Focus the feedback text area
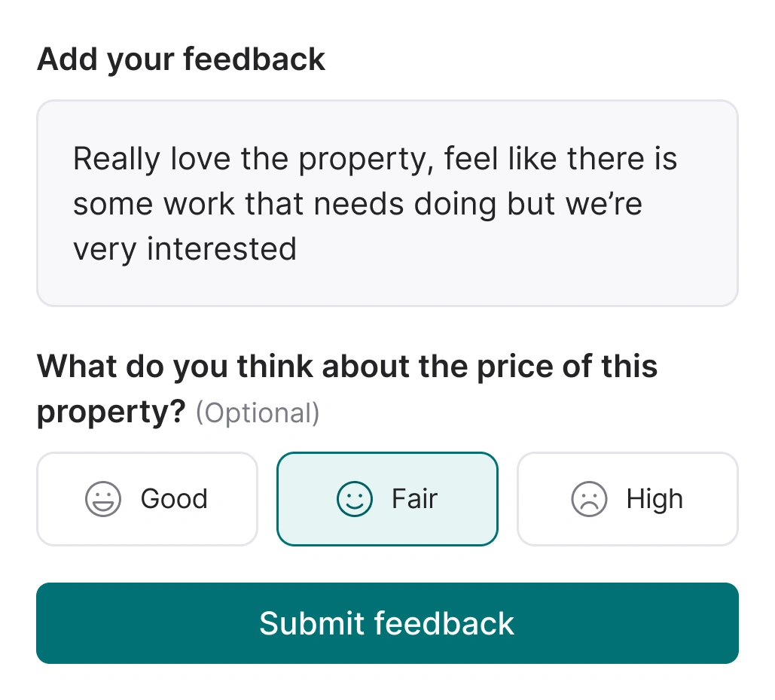775x700 pixels. [387, 203]
